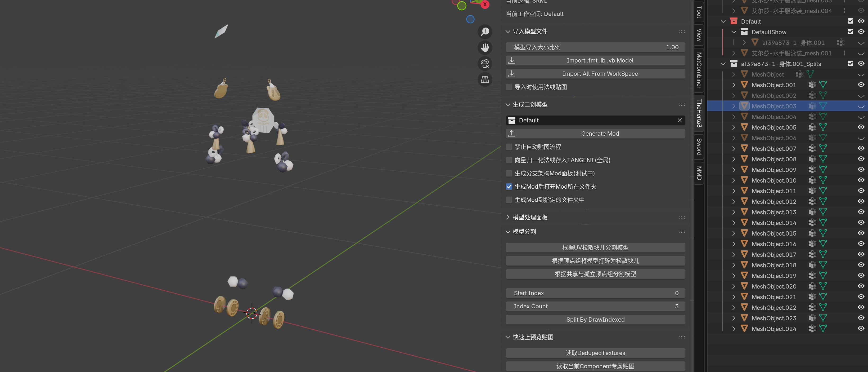Image resolution: width=868 pixels, height=372 pixels.
Task: Hide MeshObject.007 with eye icon
Action: point(861,148)
